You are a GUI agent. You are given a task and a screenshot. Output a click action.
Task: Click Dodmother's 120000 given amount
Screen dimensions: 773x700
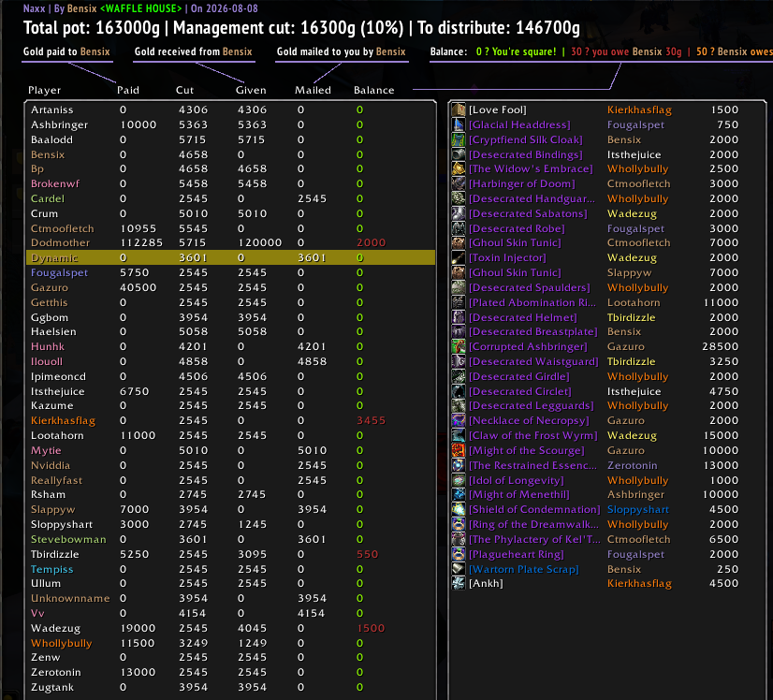click(x=260, y=242)
